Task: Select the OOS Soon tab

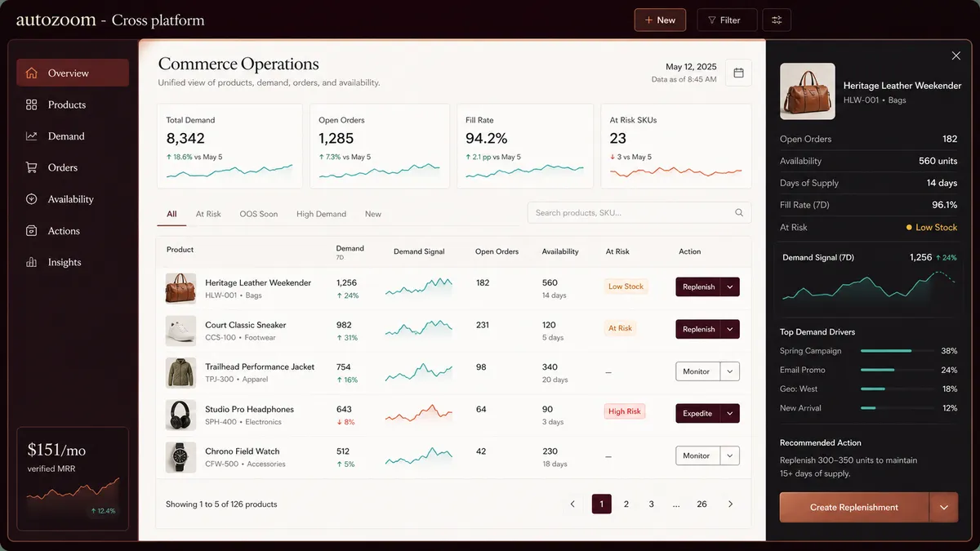Action: point(259,214)
